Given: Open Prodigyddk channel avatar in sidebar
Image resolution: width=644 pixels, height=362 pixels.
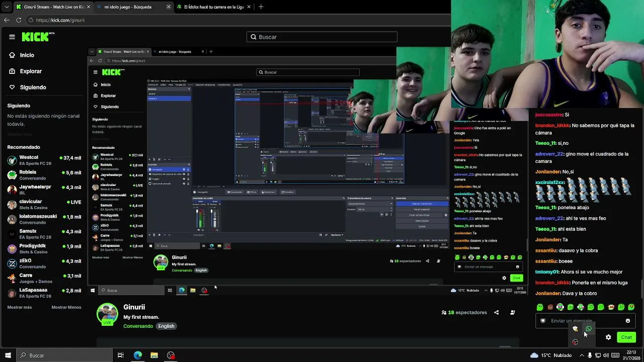Looking at the screenshot, I should [x=12, y=249].
